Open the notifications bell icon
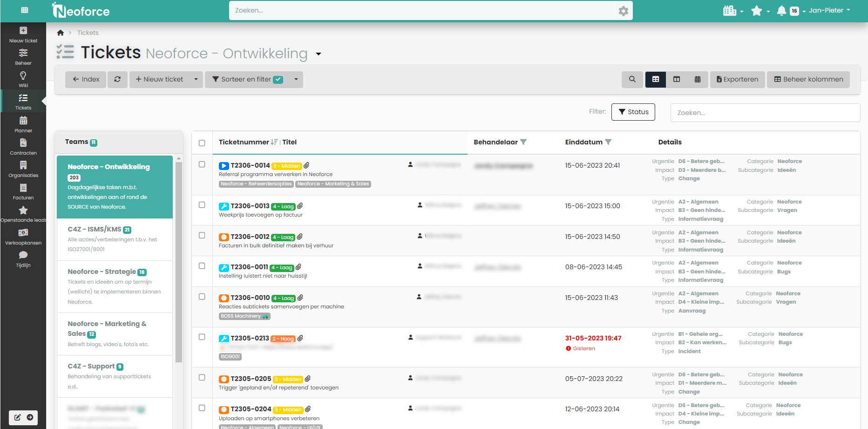 tap(781, 10)
